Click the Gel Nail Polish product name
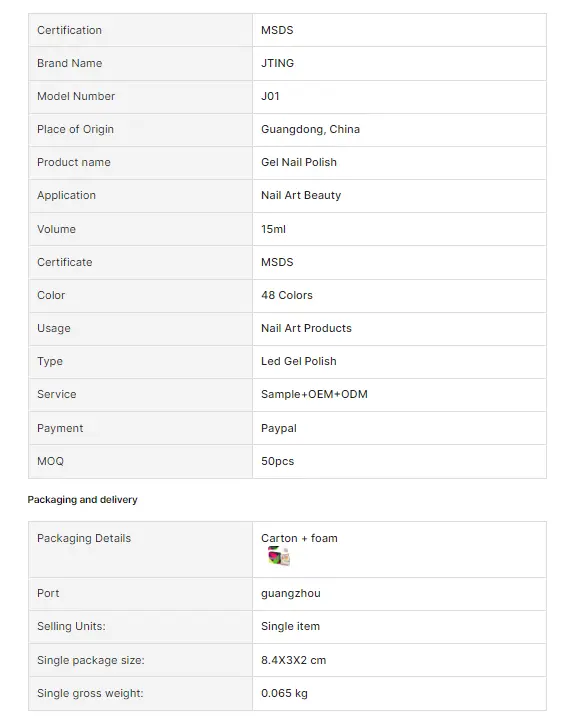 [x=299, y=162]
